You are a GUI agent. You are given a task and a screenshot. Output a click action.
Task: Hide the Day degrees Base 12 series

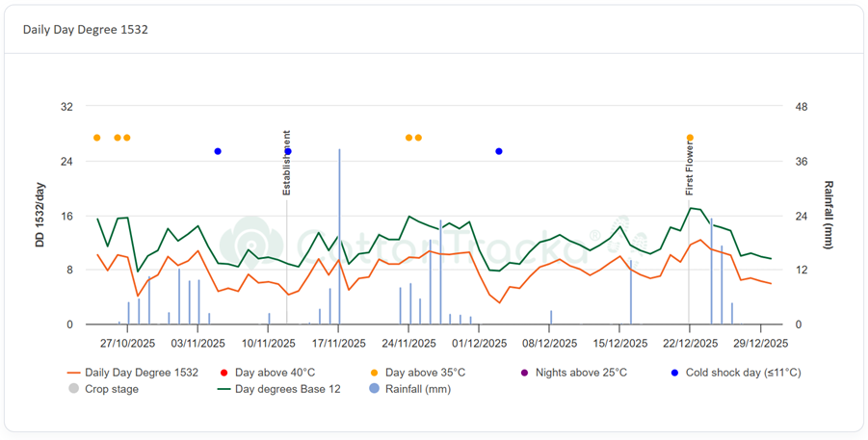coord(287,389)
